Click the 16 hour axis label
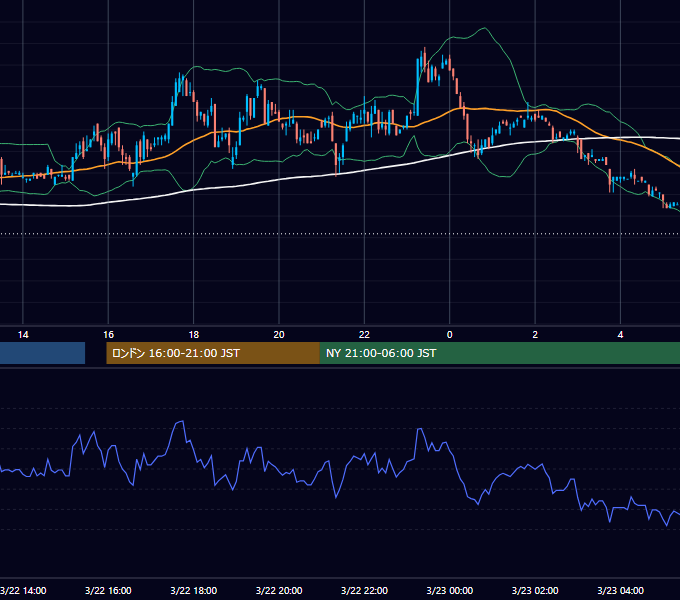 tap(108, 335)
